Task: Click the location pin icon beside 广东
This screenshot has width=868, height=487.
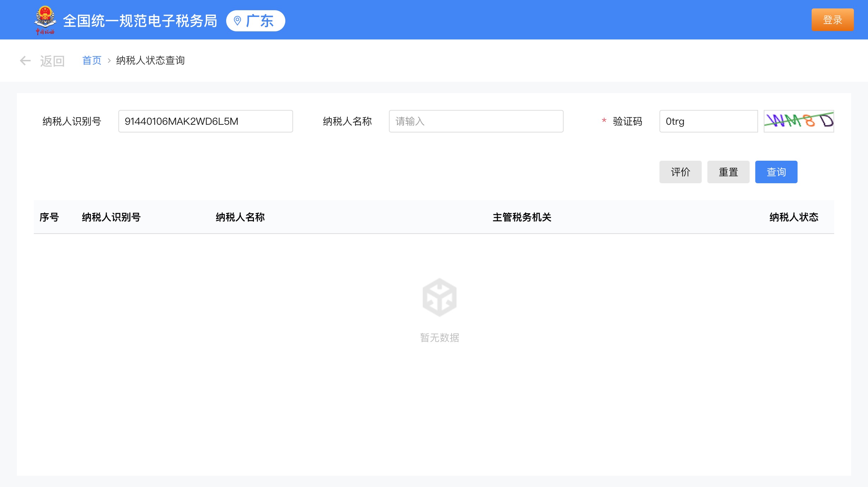Action: tap(237, 21)
